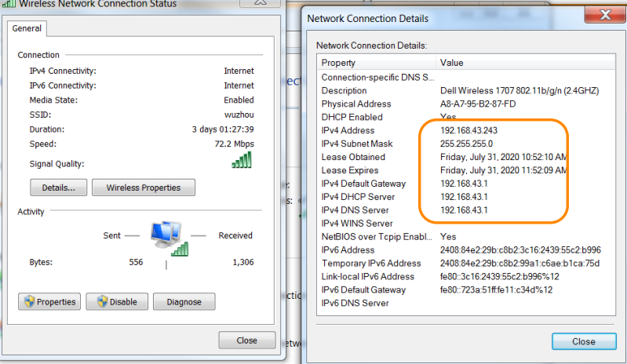
Task: Click the shield icon on Disable button
Action: [101, 302]
